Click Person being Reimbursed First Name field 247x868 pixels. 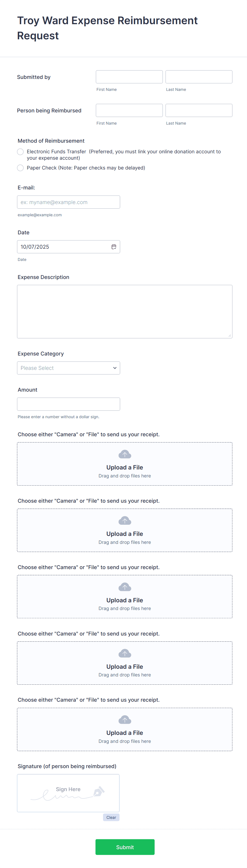129,110
